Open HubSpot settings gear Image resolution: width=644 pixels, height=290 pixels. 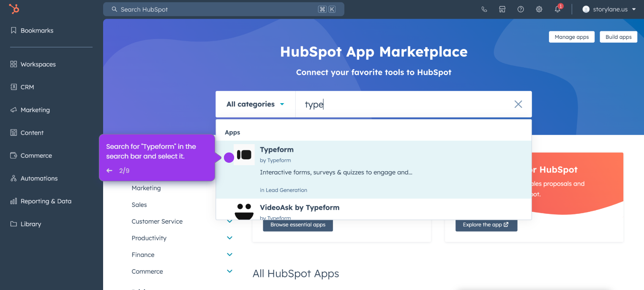tap(539, 9)
